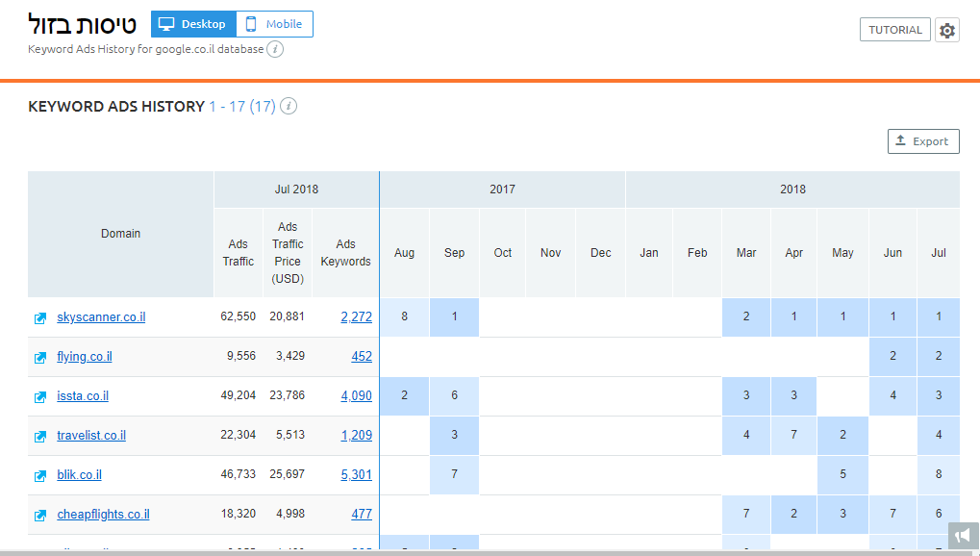Select blik May 2018 position cell 5
Image resolution: width=980 pixels, height=556 pixels.
842,474
